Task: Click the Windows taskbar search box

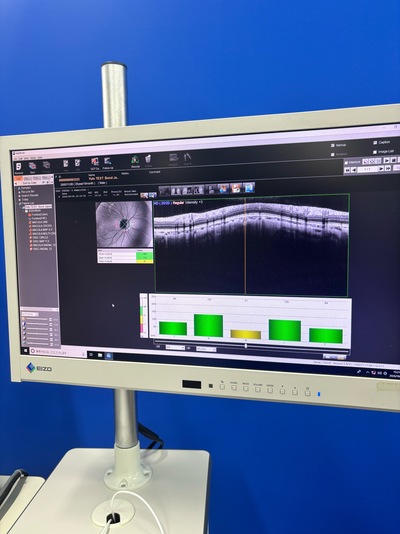Action: (x=58, y=352)
